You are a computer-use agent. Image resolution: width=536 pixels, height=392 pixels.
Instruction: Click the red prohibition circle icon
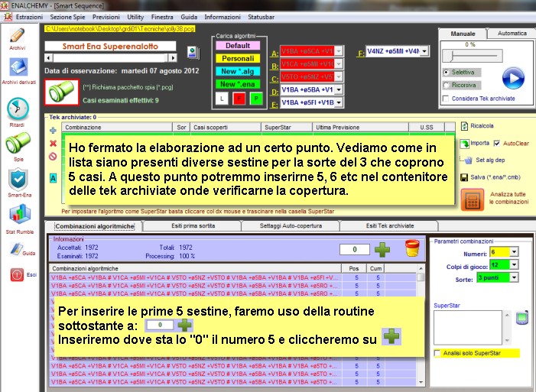point(53,157)
